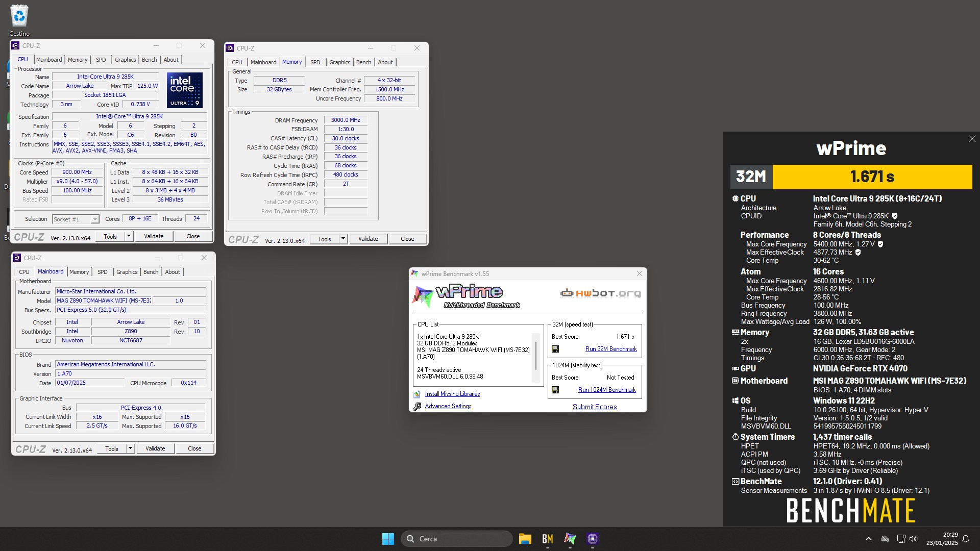Screen dimensions: 980x551
Task: Click the Model field MAG Z890 TOMAHAWK WIFI
Action: click(x=104, y=301)
